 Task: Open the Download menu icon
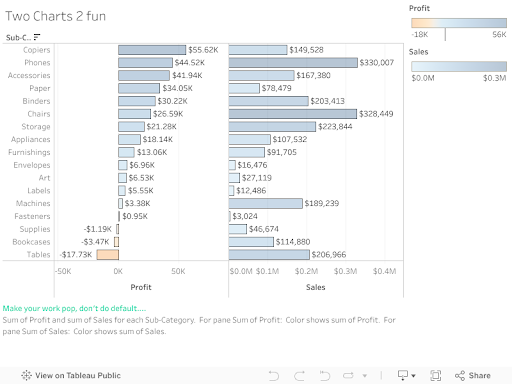[406, 376]
